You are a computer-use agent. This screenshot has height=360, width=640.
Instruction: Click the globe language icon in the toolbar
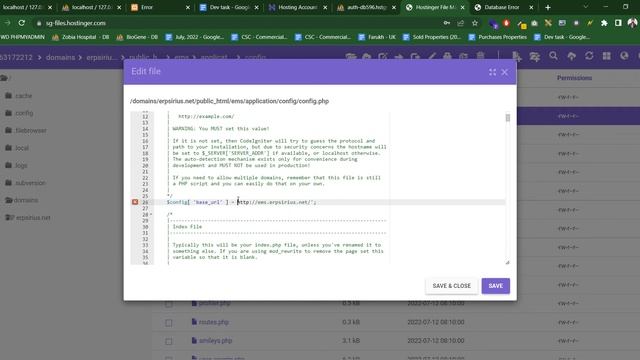[624, 56]
